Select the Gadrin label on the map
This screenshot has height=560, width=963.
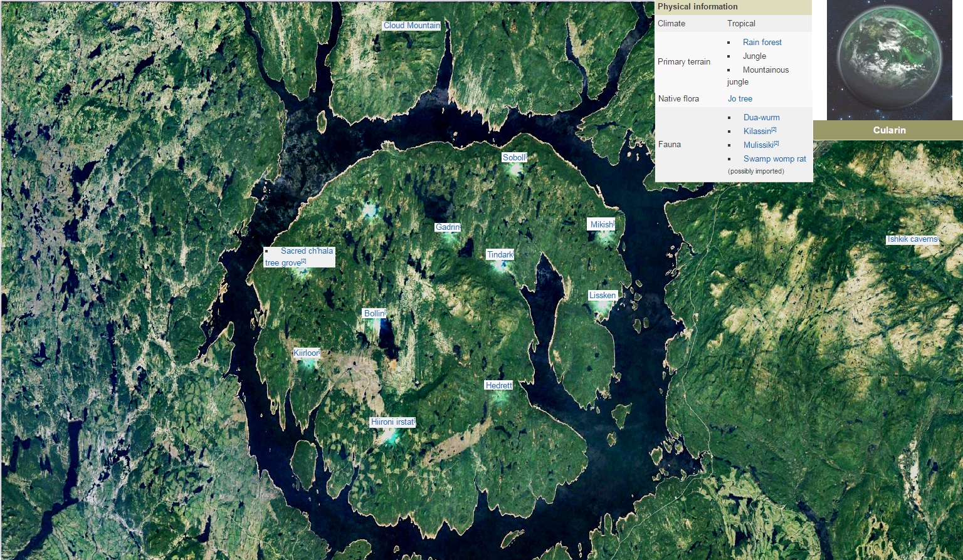click(447, 227)
